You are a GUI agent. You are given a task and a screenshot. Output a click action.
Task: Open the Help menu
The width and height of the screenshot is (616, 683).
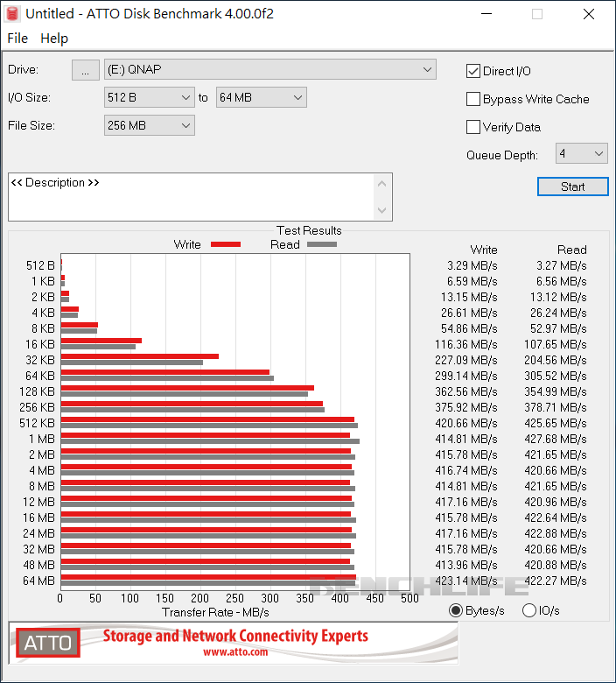tap(54, 39)
